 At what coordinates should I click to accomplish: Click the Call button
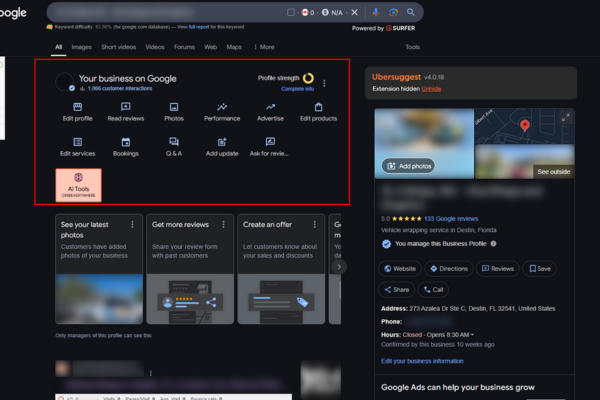(x=433, y=289)
